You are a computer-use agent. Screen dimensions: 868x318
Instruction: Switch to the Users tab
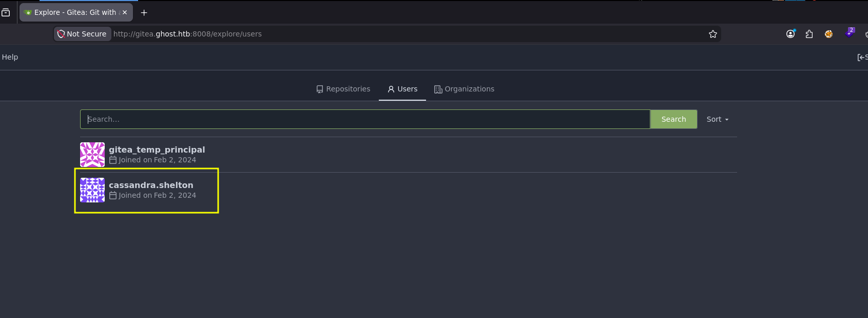(x=402, y=89)
